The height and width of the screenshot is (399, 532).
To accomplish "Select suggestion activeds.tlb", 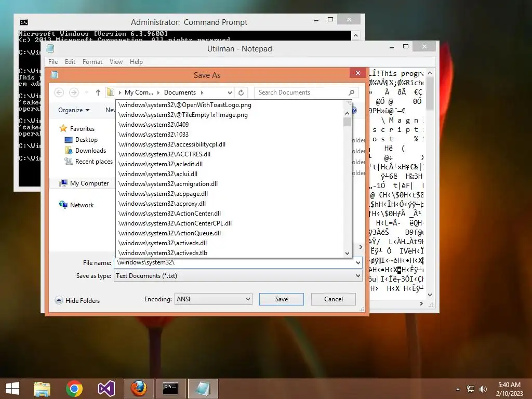I will click(x=230, y=253).
